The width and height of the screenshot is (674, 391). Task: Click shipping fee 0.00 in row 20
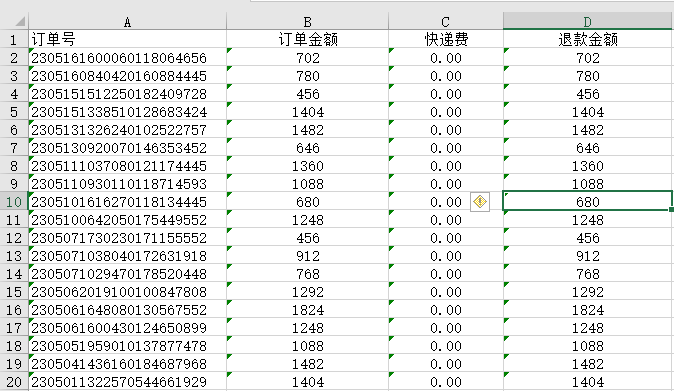(x=446, y=382)
